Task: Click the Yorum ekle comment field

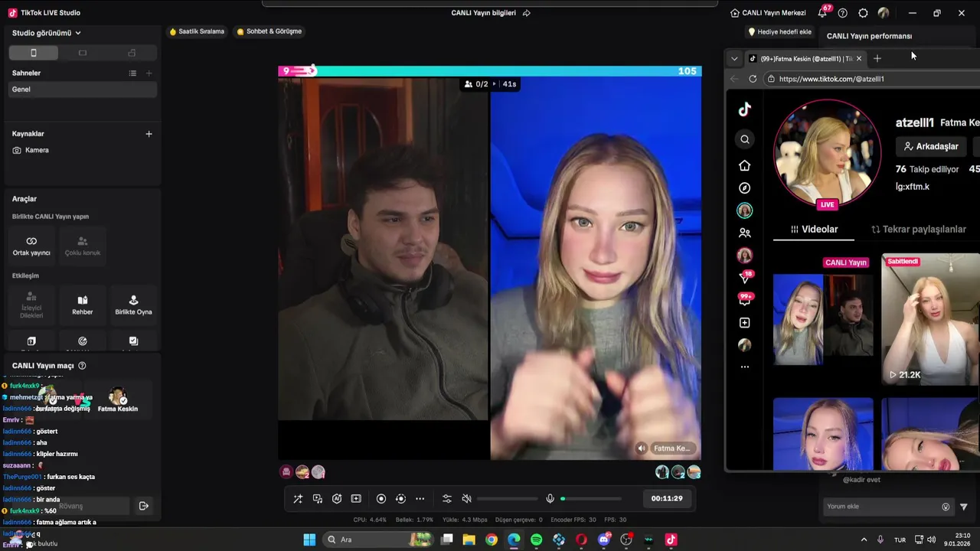Action: pyautogui.click(x=888, y=507)
